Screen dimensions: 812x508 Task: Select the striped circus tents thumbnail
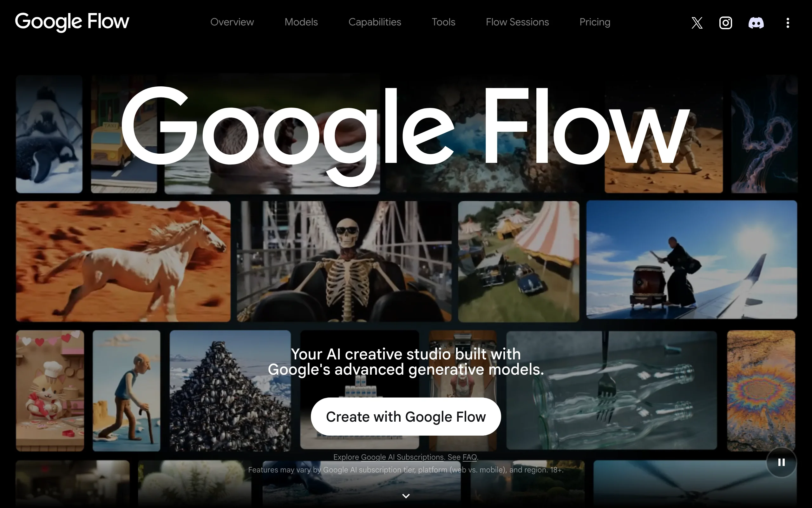tap(518, 261)
